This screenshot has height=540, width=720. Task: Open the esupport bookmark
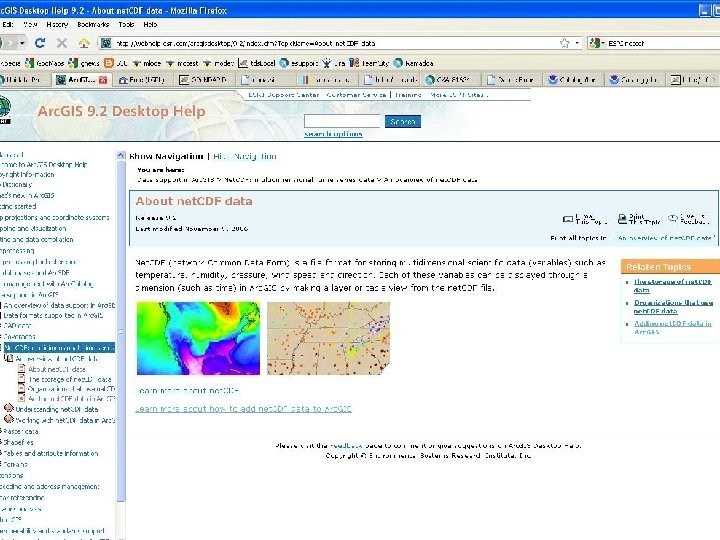[299, 63]
